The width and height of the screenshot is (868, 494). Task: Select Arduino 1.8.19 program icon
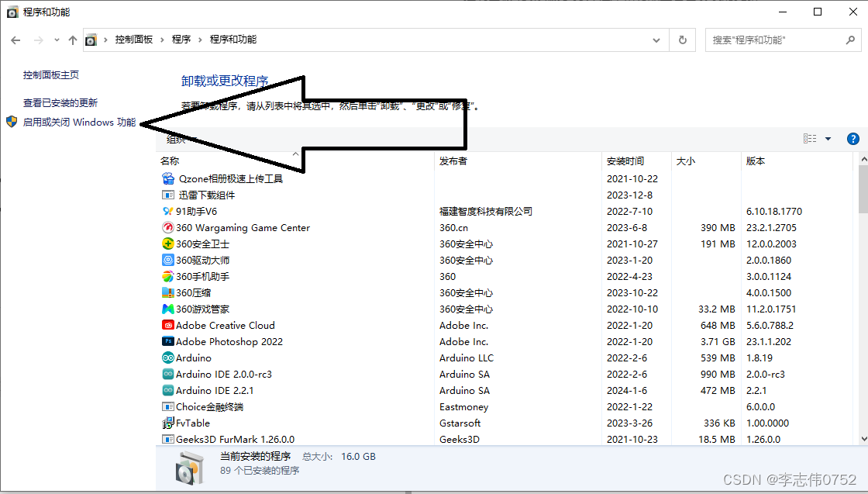[x=167, y=358]
